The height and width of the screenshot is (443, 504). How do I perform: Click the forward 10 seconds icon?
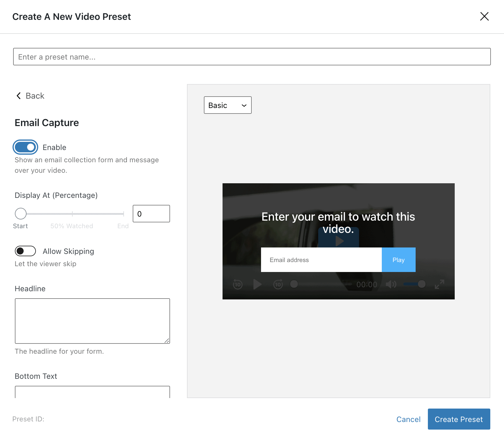pos(278,284)
